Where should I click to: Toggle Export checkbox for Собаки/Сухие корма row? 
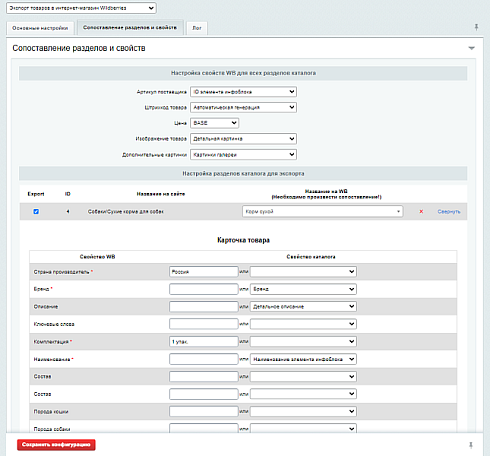coord(36,211)
